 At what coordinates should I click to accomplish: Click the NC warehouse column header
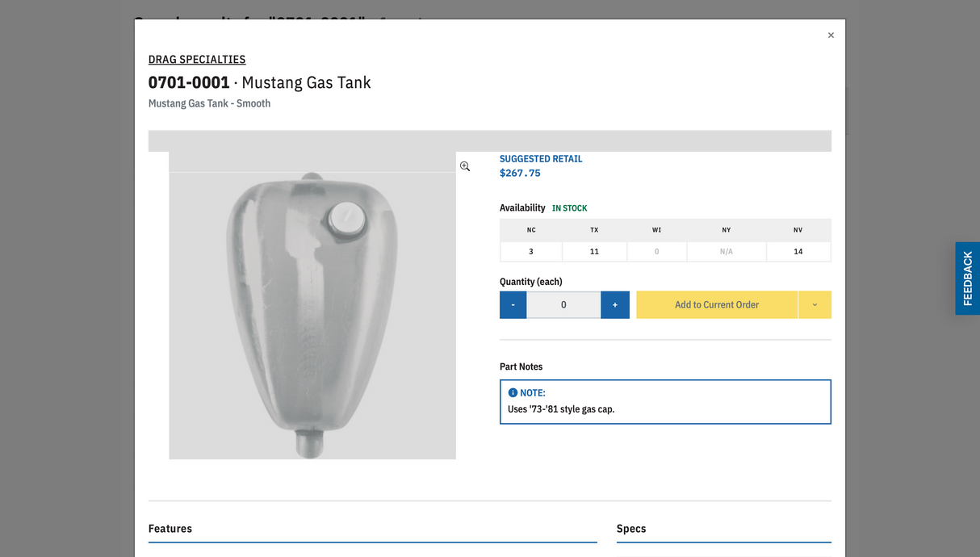click(531, 230)
